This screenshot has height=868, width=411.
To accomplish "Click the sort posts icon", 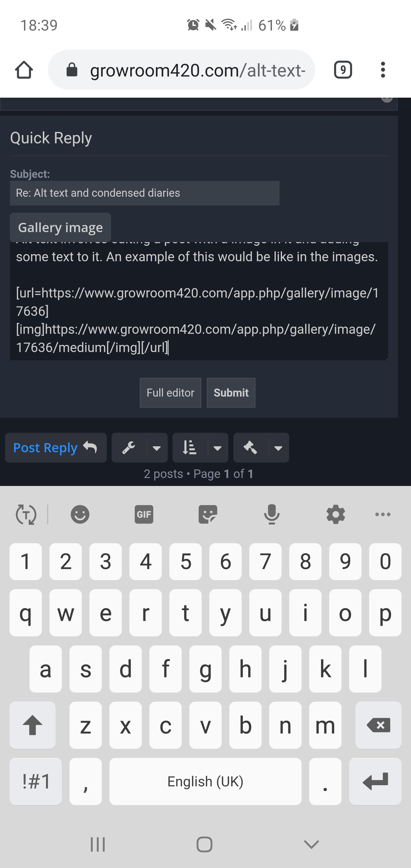I will click(x=189, y=448).
